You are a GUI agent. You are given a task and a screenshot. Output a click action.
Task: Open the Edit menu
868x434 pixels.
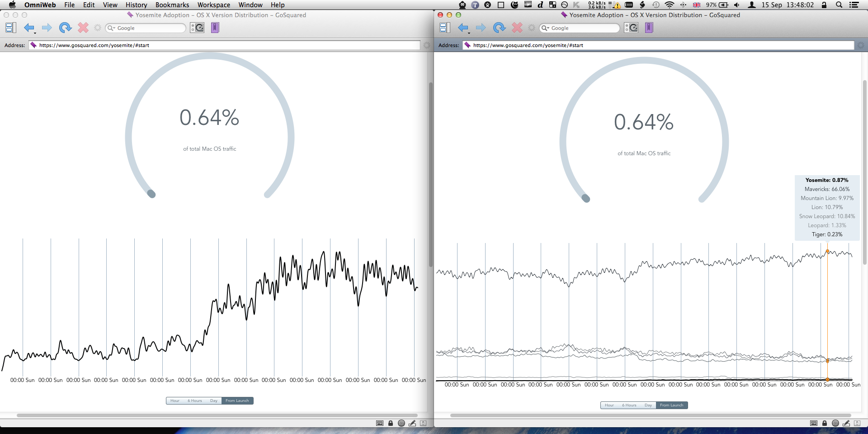coord(89,5)
